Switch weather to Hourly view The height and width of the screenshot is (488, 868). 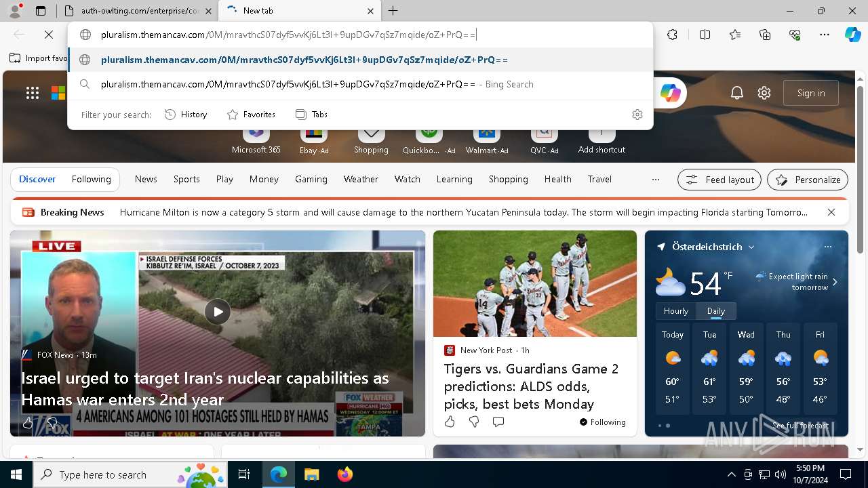[x=676, y=311]
